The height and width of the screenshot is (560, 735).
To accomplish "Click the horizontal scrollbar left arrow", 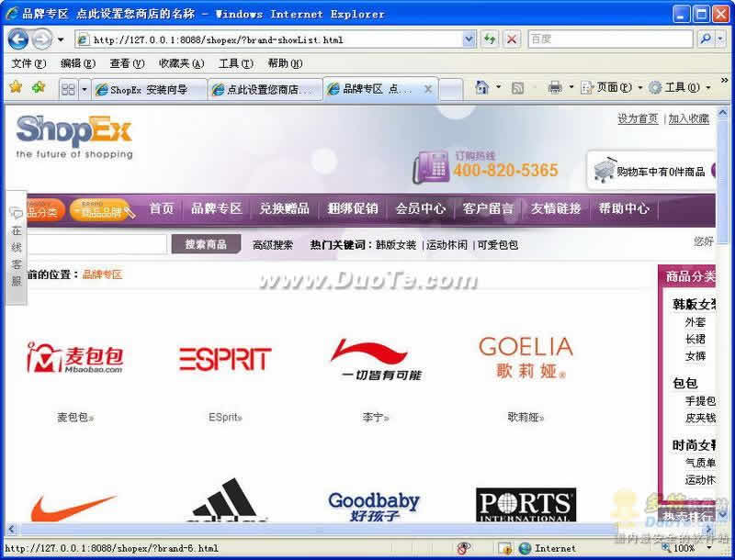I will coord(11,530).
